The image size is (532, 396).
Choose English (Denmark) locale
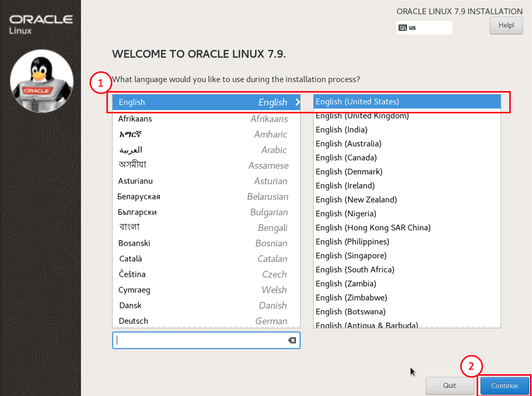pos(407,172)
